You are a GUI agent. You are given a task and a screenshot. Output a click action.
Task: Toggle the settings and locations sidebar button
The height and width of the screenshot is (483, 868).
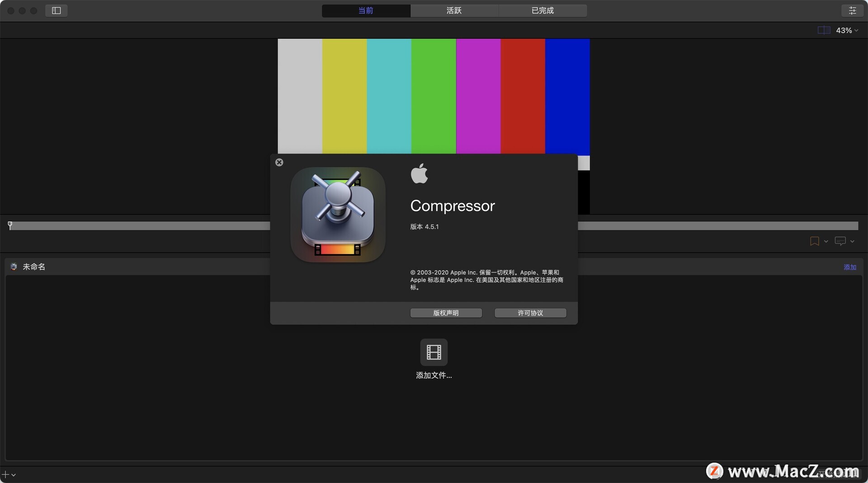click(56, 10)
